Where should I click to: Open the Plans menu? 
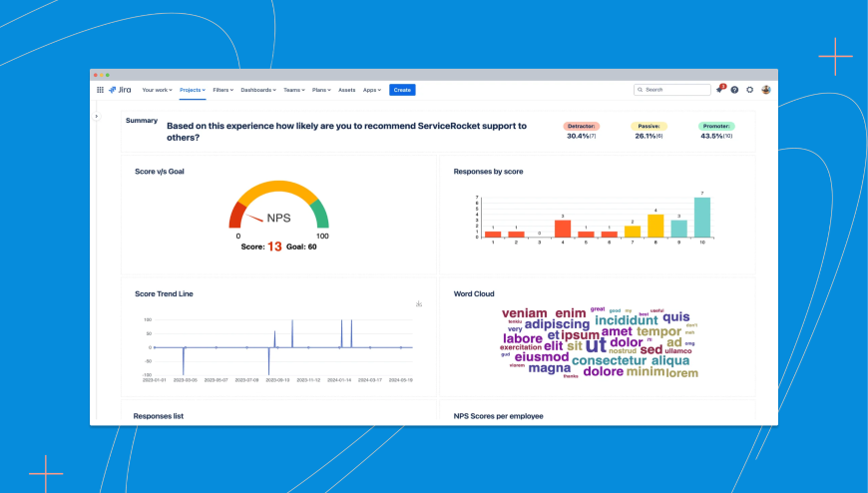[321, 90]
